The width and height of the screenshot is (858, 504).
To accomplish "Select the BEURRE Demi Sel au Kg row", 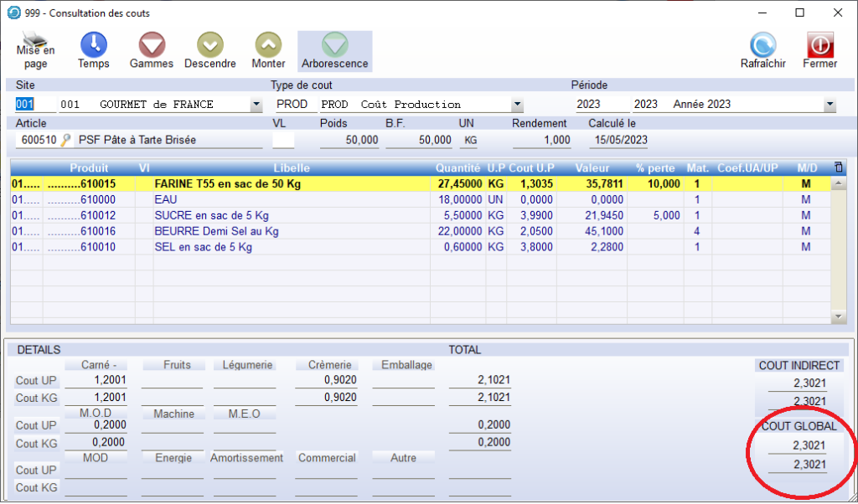I will [216, 231].
